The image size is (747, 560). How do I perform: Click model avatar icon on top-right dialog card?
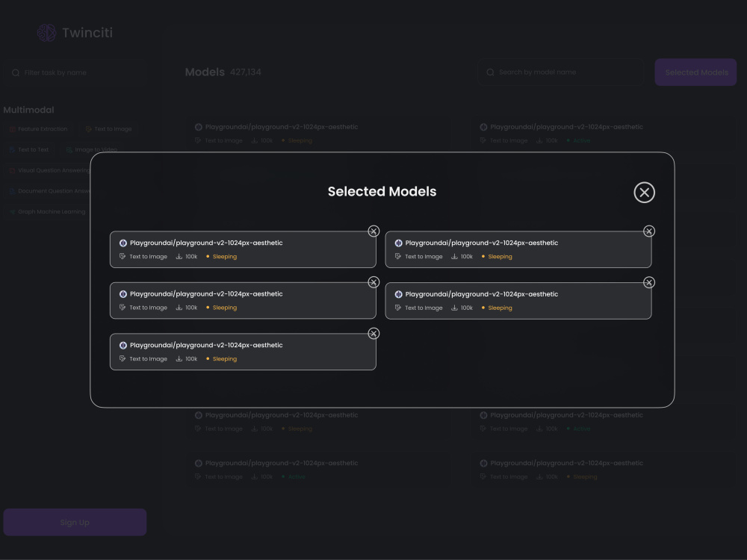click(398, 243)
